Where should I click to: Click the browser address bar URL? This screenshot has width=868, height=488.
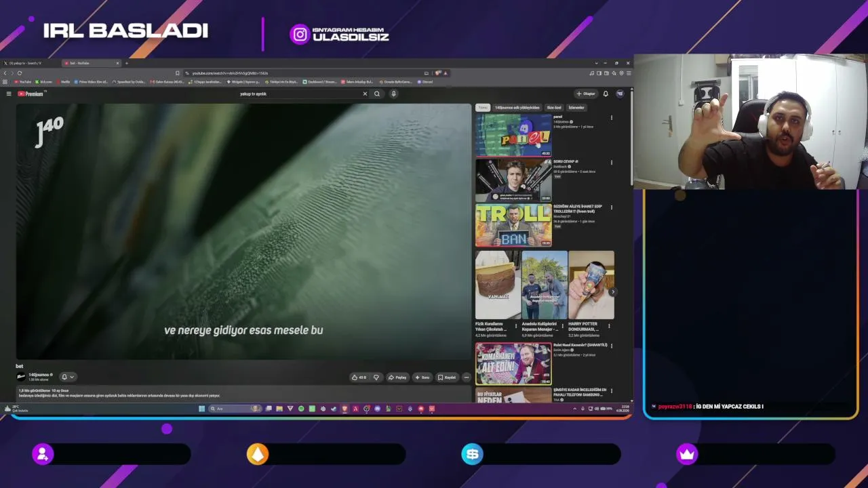point(230,73)
